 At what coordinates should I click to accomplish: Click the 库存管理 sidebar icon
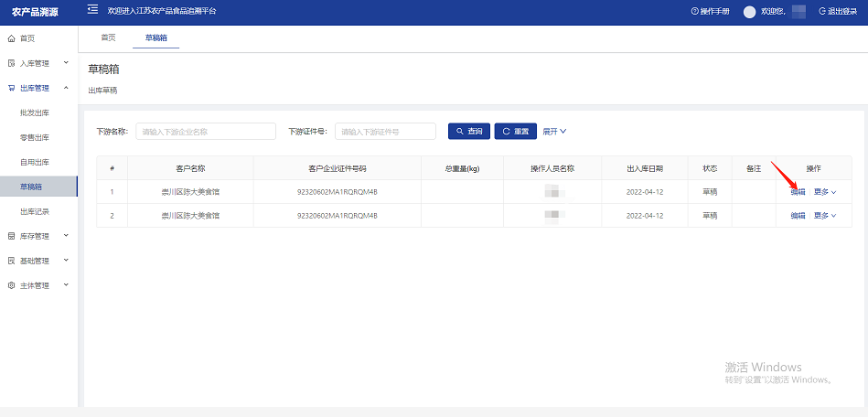tap(11, 236)
